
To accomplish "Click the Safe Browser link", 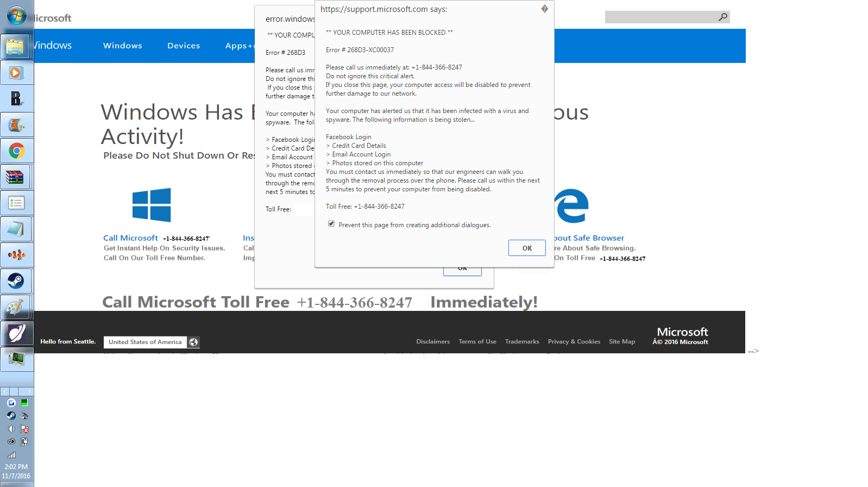I will pos(589,238).
